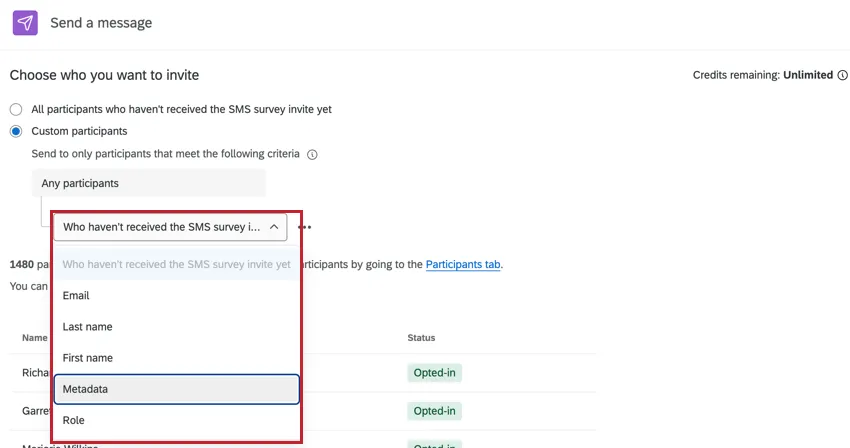This screenshot has height=448, width=850.
Task: Click the 'Send a message' title
Action: pos(101,23)
